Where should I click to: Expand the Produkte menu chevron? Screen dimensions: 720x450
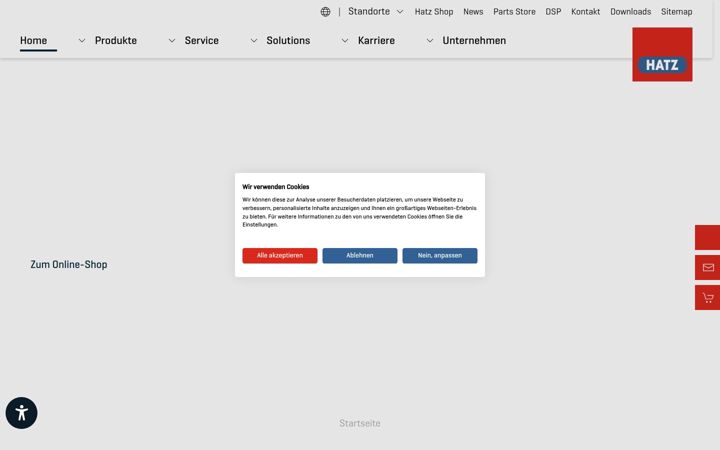[x=82, y=40]
